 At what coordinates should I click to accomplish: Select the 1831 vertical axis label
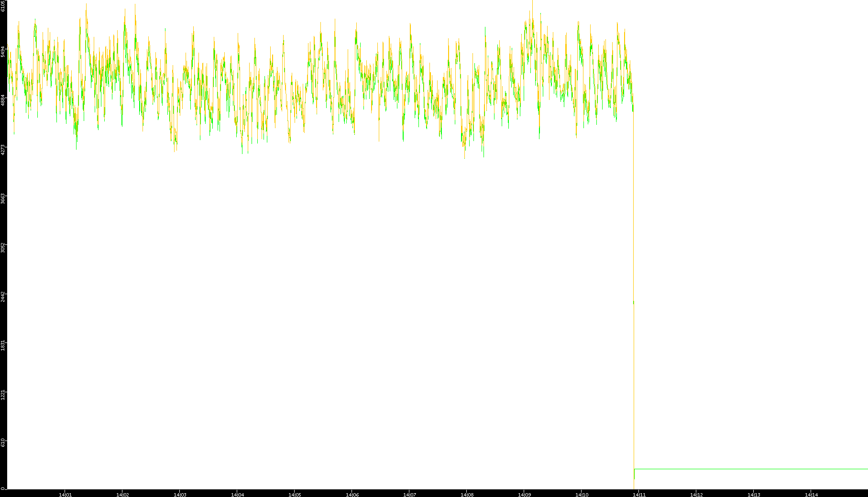(x=3, y=345)
